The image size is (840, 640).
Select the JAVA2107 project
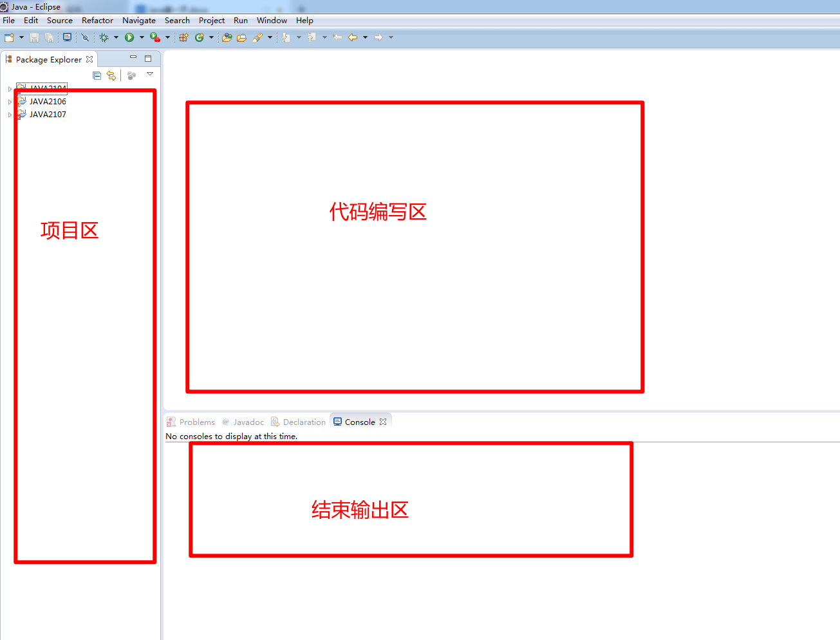tap(48, 115)
